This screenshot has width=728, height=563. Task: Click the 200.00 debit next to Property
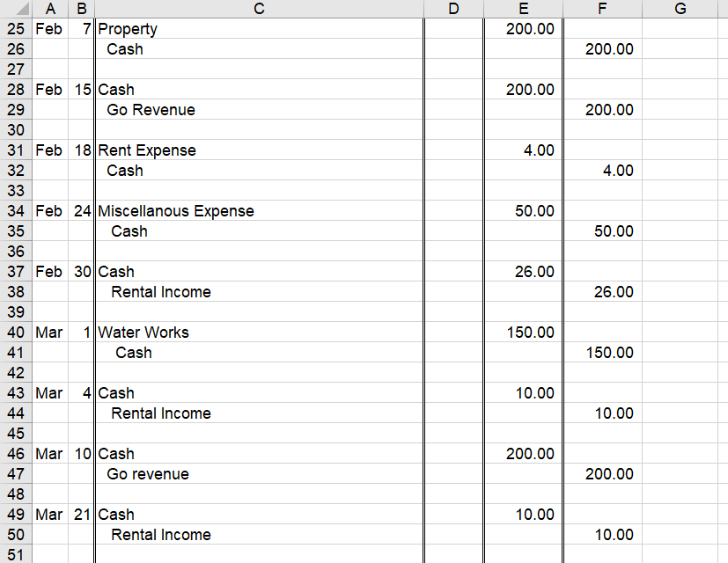tap(524, 29)
